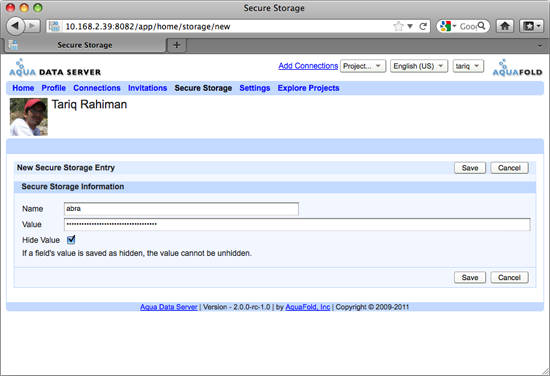Click the top Save button
This screenshot has height=376, width=550.
tap(470, 168)
